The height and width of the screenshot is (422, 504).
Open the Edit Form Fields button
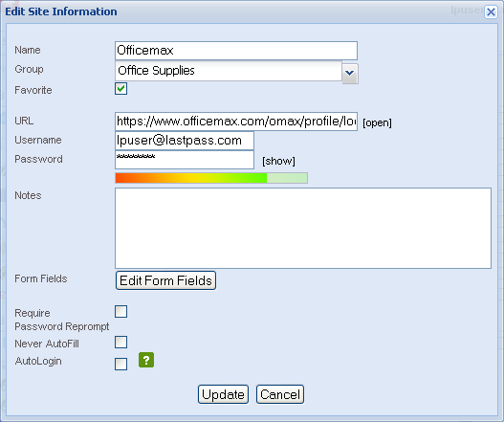pyautogui.click(x=165, y=280)
